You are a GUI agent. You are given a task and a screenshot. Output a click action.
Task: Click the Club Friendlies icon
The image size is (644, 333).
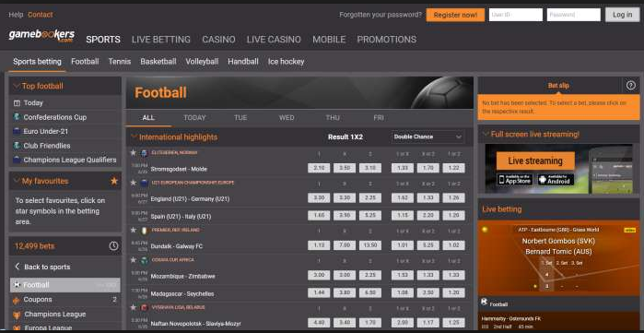coord(17,146)
